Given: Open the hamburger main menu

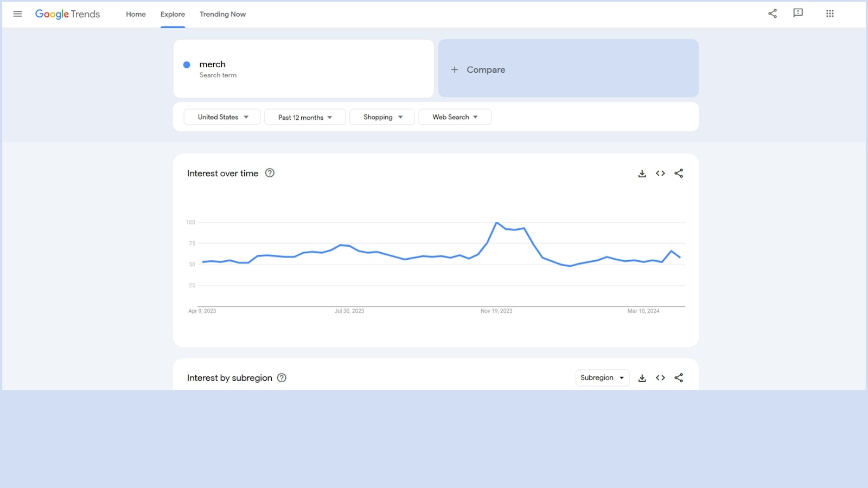Looking at the screenshot, I should click(17, 14).
